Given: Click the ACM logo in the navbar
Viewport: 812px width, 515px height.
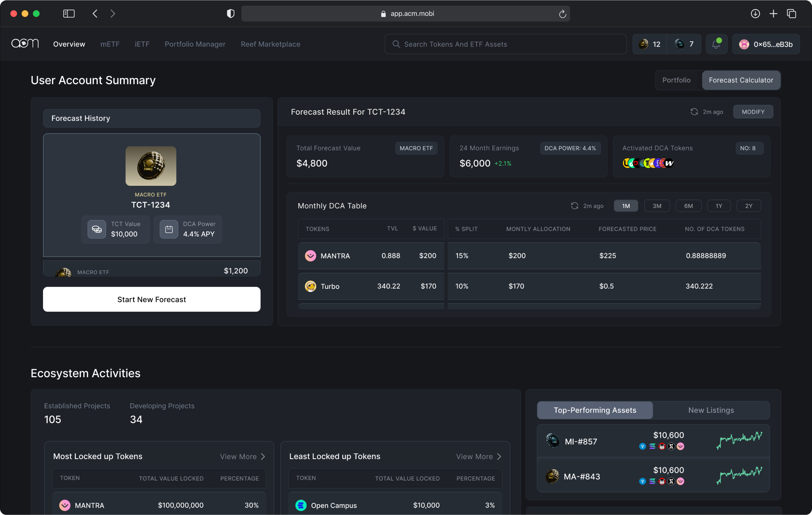Looking at the screenshot, I should click(25, 44).
